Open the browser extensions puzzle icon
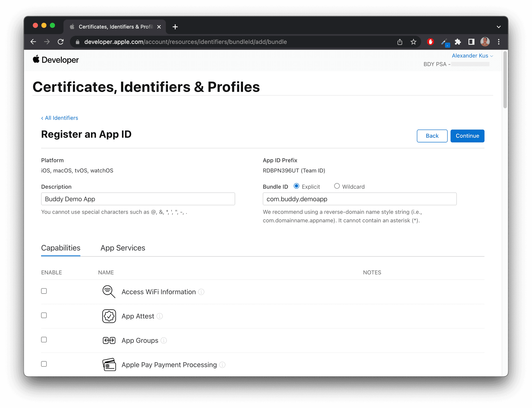 [458, 42]
